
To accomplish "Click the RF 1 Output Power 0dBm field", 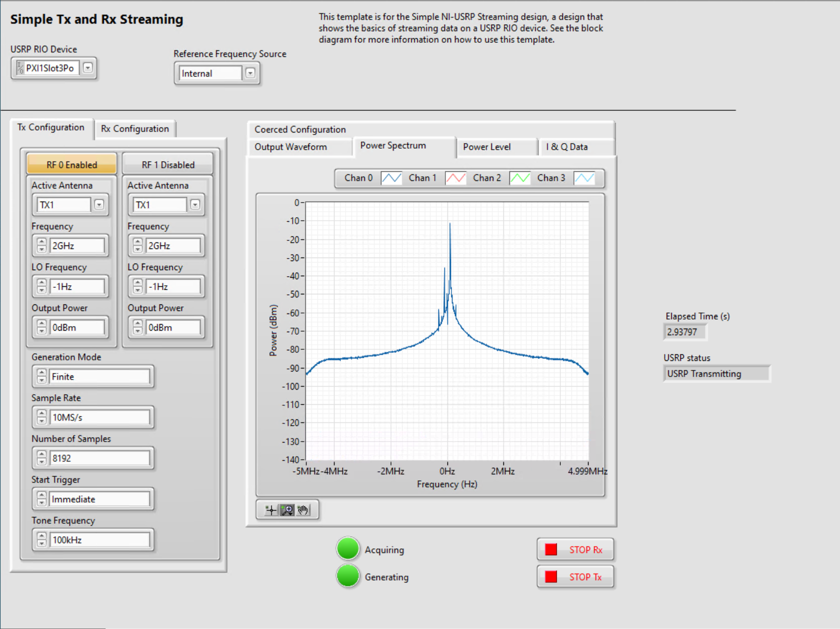I will pyautogui.click(x=173, y=328).
